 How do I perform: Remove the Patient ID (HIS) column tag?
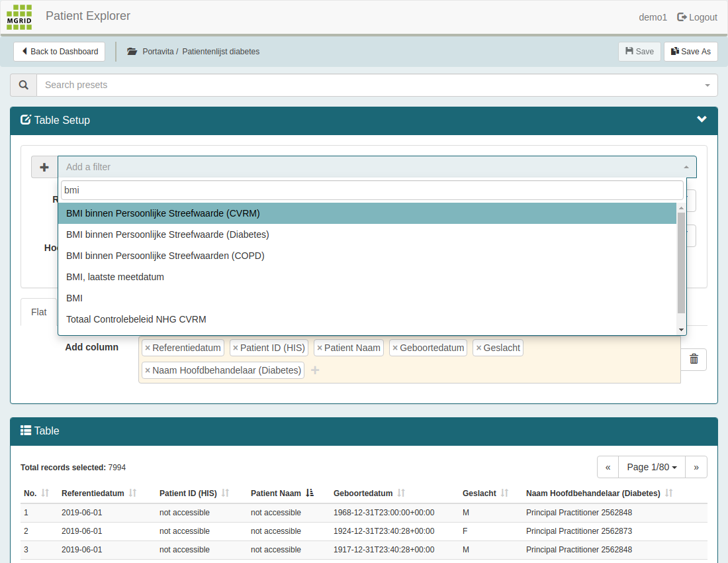click(236, 348)
